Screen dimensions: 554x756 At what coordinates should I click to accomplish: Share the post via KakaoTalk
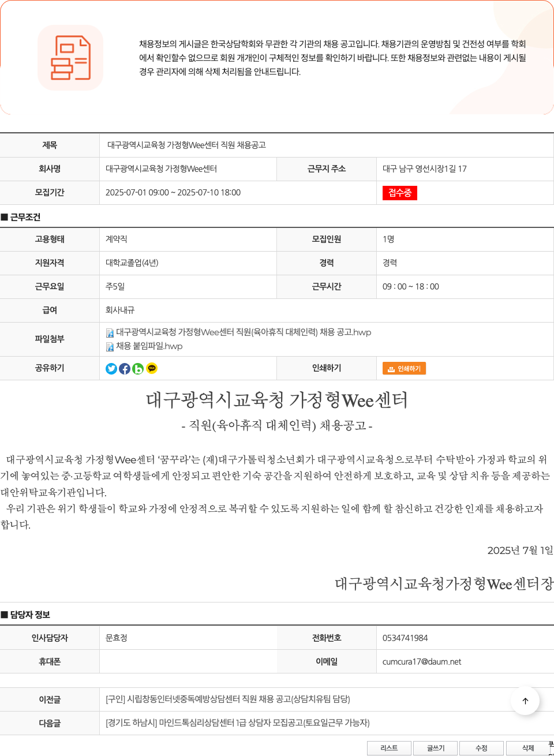pyautogui.click(x=152, y=368)
